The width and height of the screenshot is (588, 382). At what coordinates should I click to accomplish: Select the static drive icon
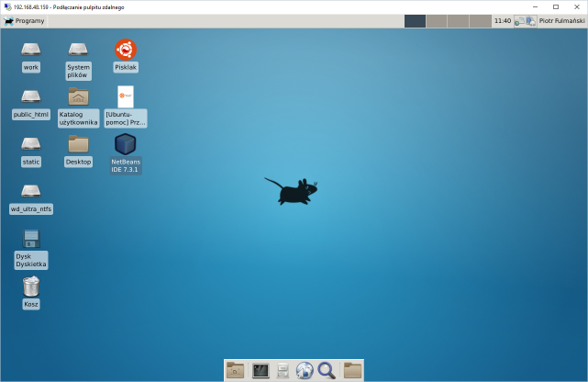tap(31, 144)
